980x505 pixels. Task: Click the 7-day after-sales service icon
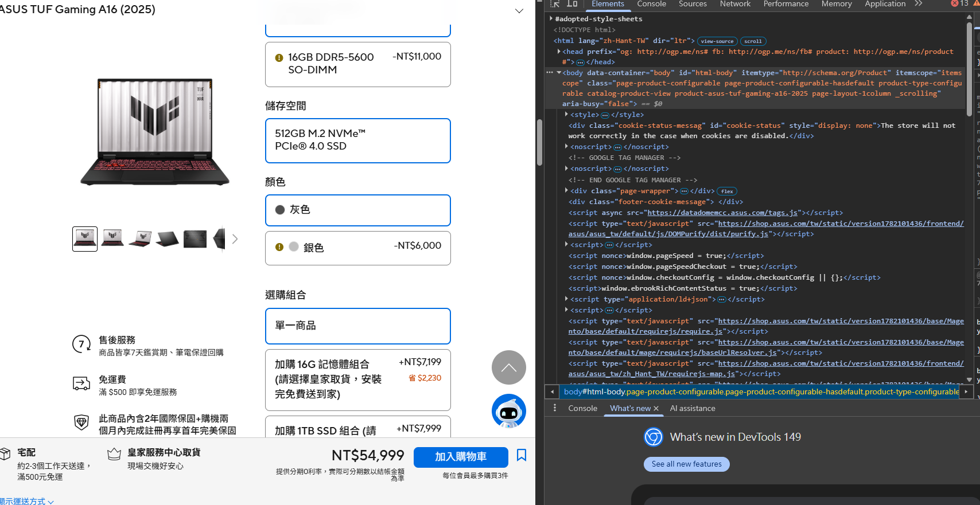pos(81,345)
